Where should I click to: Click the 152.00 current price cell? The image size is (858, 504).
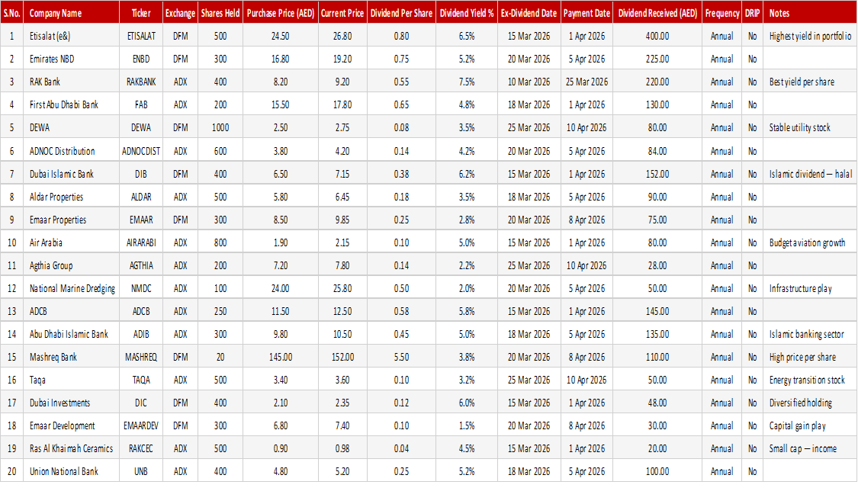click(342, 357)
